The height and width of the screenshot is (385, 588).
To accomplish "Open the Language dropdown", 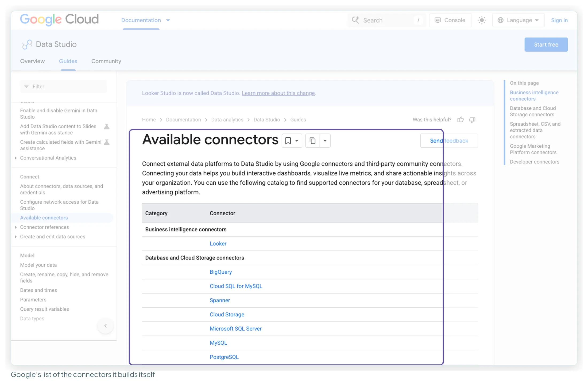I will [x=518, y=20].
